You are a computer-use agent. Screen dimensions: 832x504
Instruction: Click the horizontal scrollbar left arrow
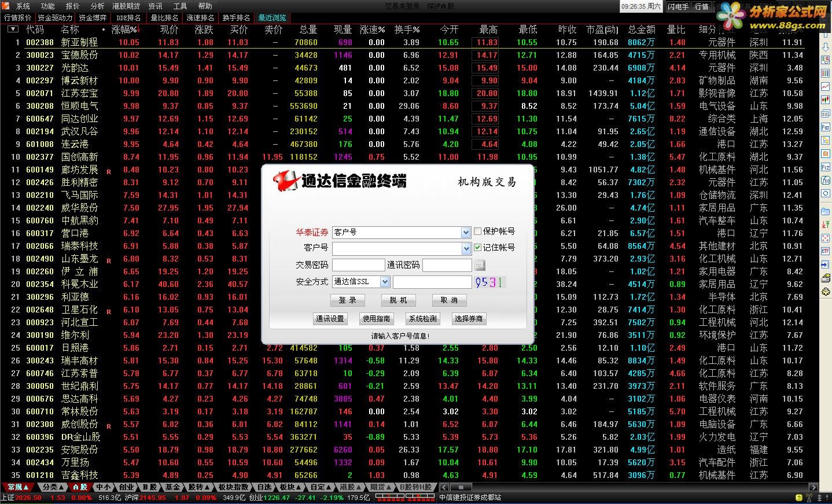[443, 487]
